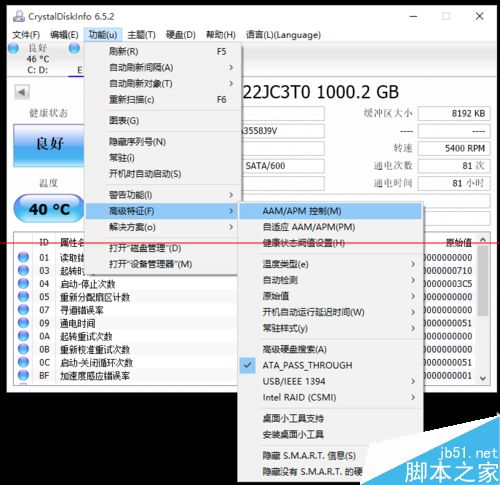
Task: Expand the 解决方案(o) submenu
Action: [x=163, y=227]
